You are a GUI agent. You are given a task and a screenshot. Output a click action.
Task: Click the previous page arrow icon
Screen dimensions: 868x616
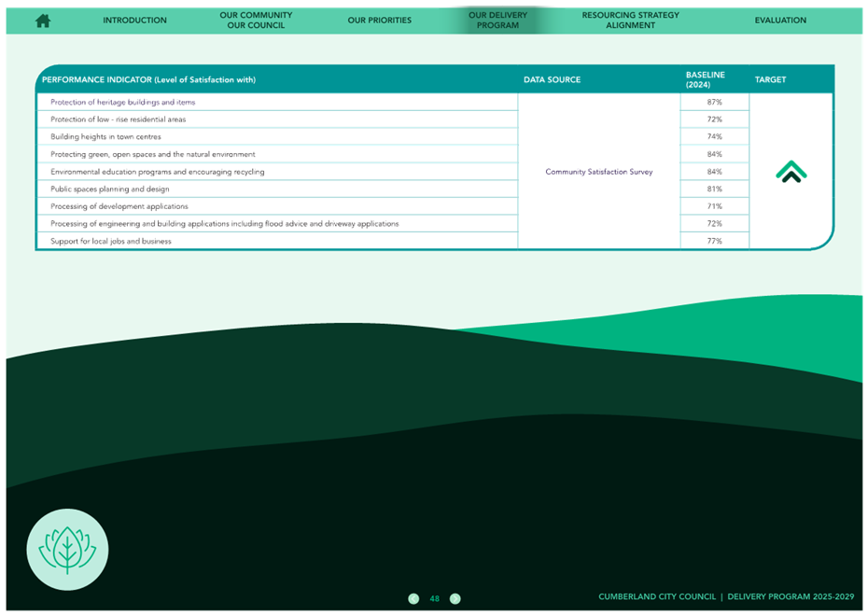(413, 599)
